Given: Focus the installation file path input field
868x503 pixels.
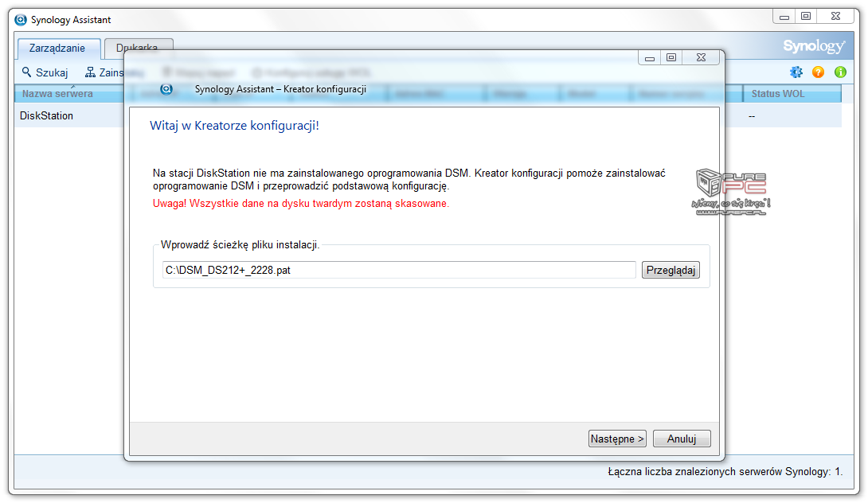Looking at the screenshot, I should coord(399,270).
